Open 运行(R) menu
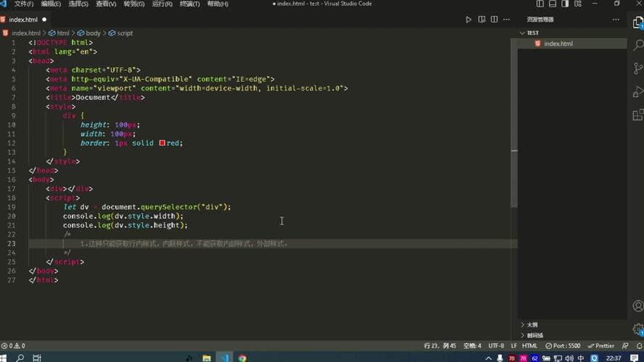 (162, 4)
